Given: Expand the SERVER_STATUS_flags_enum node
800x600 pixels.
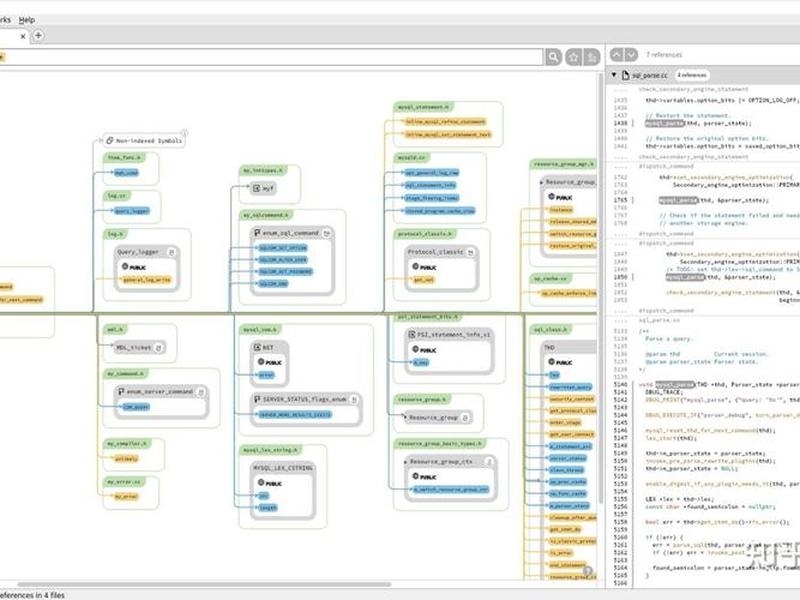Looking at the screenshot, I should coord(354,399).
